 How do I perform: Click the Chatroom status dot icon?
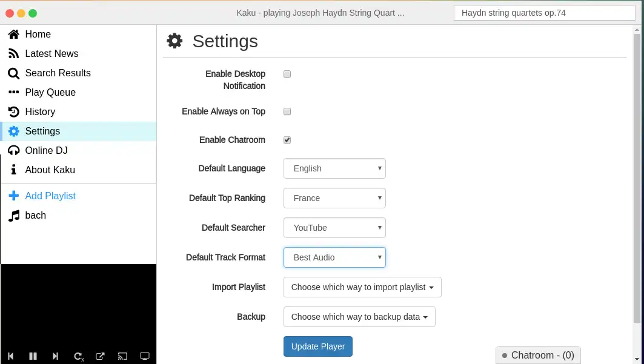[505, 356]
